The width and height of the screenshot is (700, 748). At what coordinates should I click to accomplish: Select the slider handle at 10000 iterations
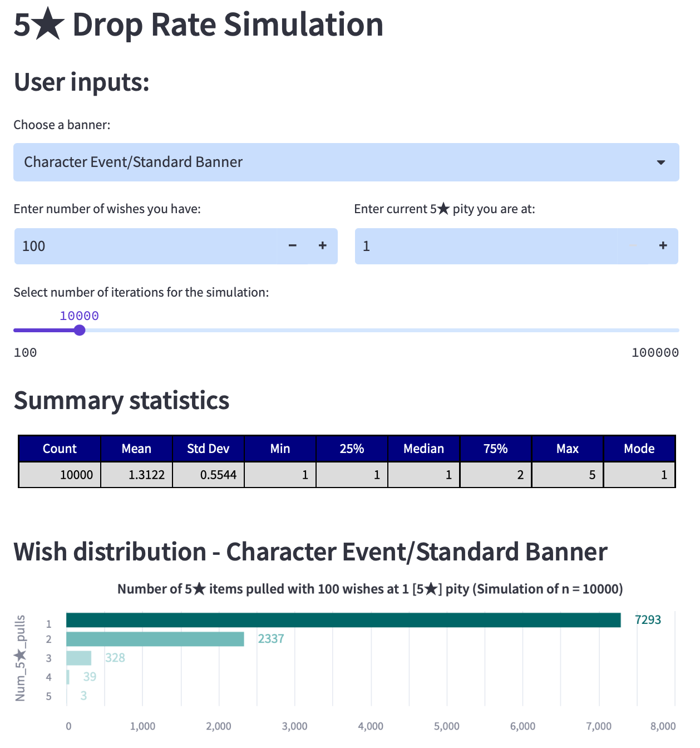point(80,330)
